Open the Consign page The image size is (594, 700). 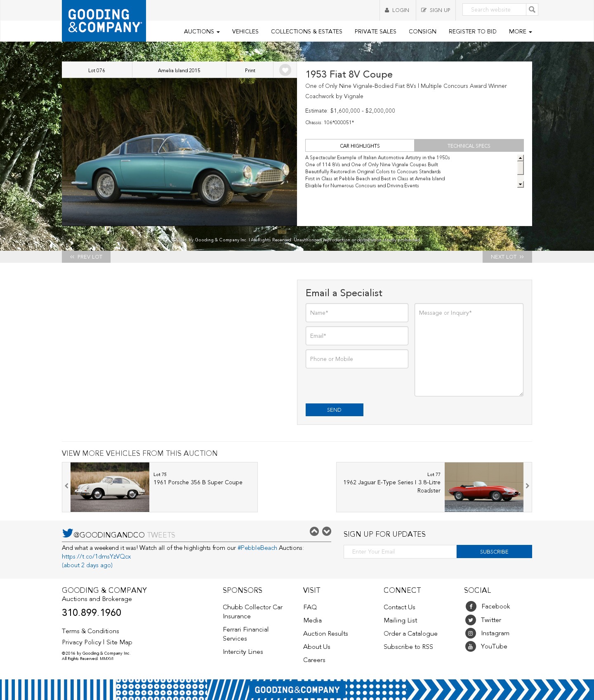(x=422, y=31)
